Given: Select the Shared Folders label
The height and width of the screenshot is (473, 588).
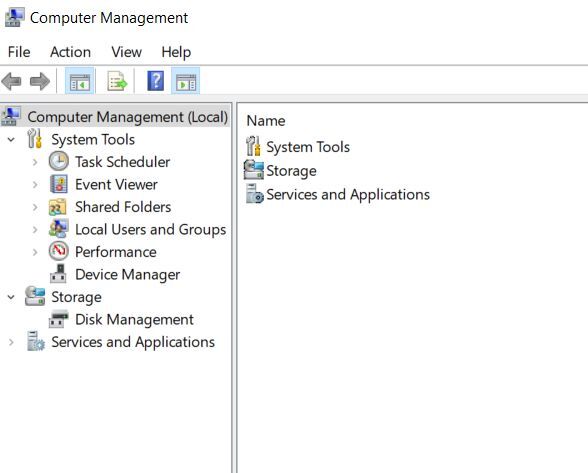Looking at the screenshot, I should [123, 207].
